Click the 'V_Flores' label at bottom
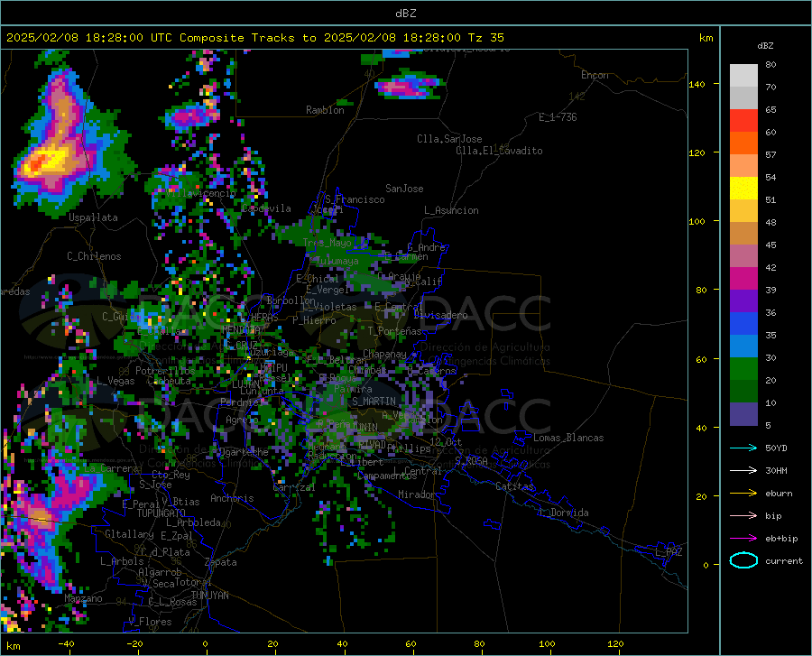 (x=150, y=622)
